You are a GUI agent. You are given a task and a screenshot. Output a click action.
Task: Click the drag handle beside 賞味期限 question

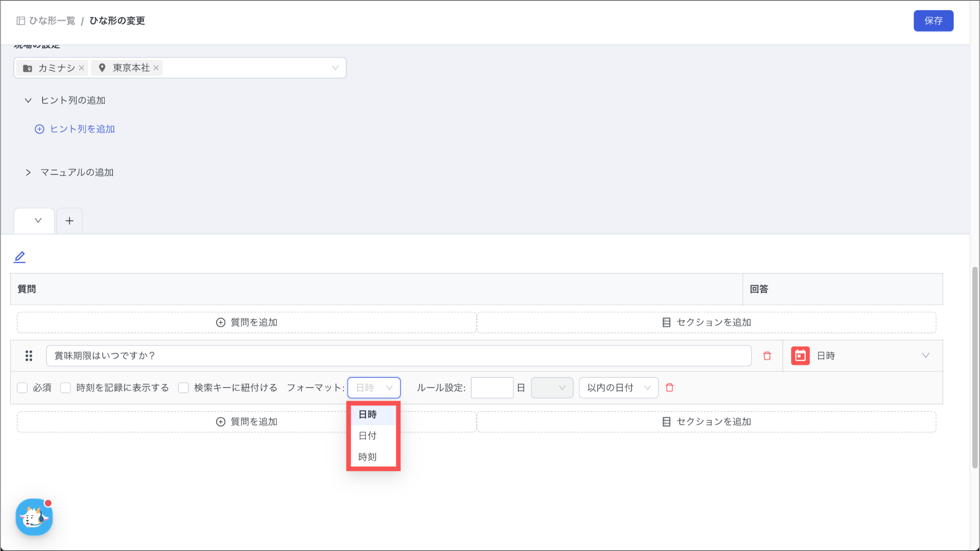tap(29, 356)
